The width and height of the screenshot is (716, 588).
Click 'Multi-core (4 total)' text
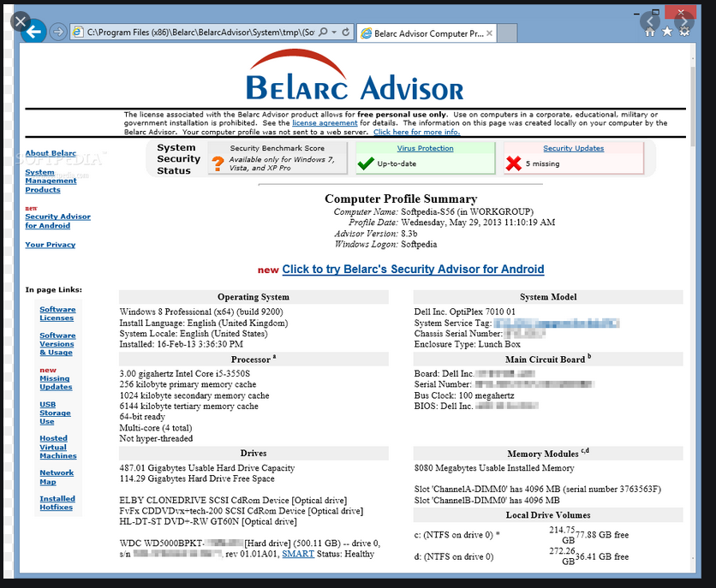156,428
